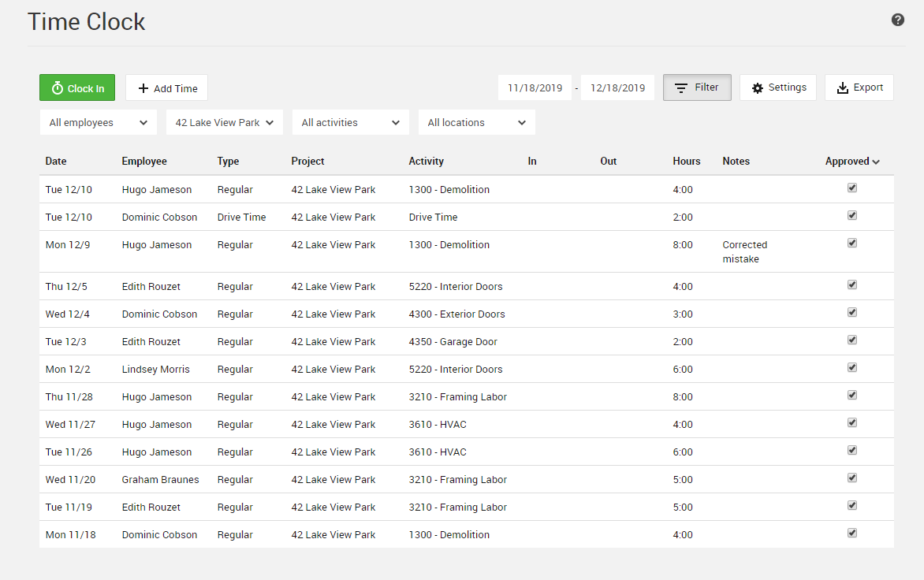Click the Settings gear icon

click(x=758, y=88)
